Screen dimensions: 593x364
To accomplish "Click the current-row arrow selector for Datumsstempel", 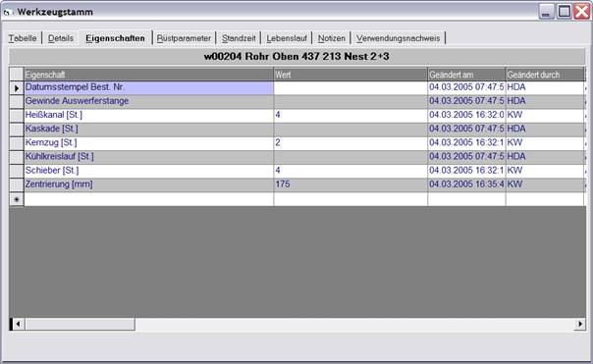I will tap(17, 87).
